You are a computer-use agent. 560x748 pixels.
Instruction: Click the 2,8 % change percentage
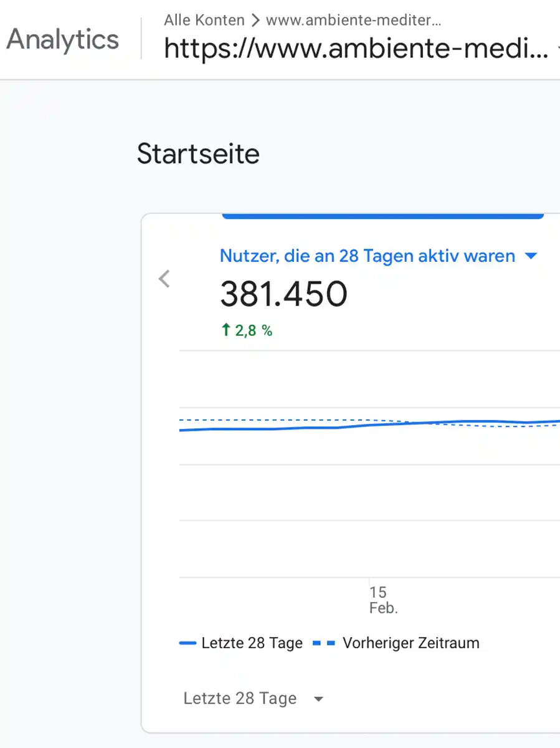click(x=254, y=330)
